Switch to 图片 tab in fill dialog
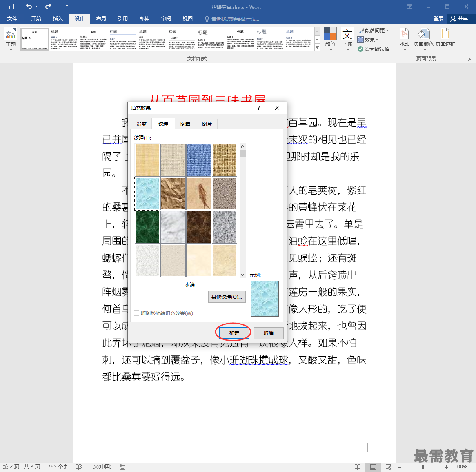This screenshot has width=476, height=472. point(207,124)
